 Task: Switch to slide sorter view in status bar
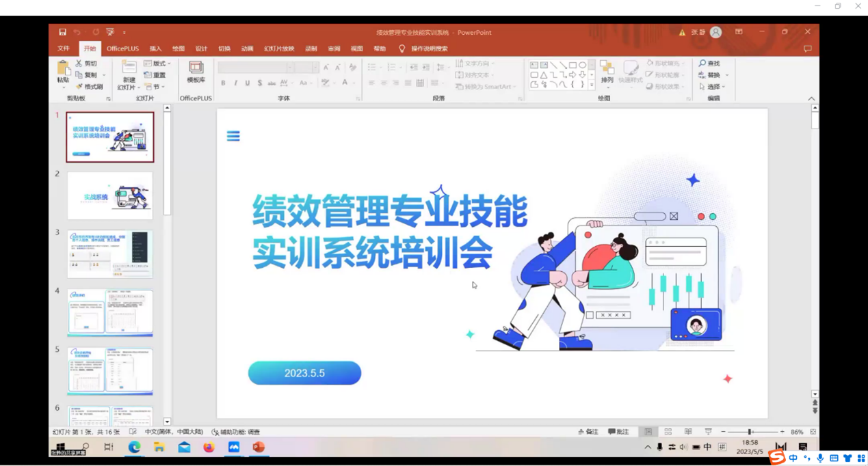(x=668, y=432)
